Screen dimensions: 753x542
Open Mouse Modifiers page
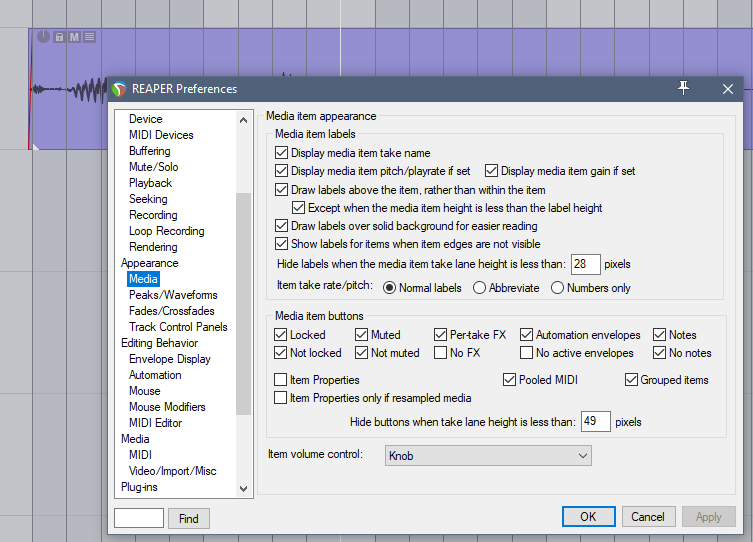click(167, 407)
